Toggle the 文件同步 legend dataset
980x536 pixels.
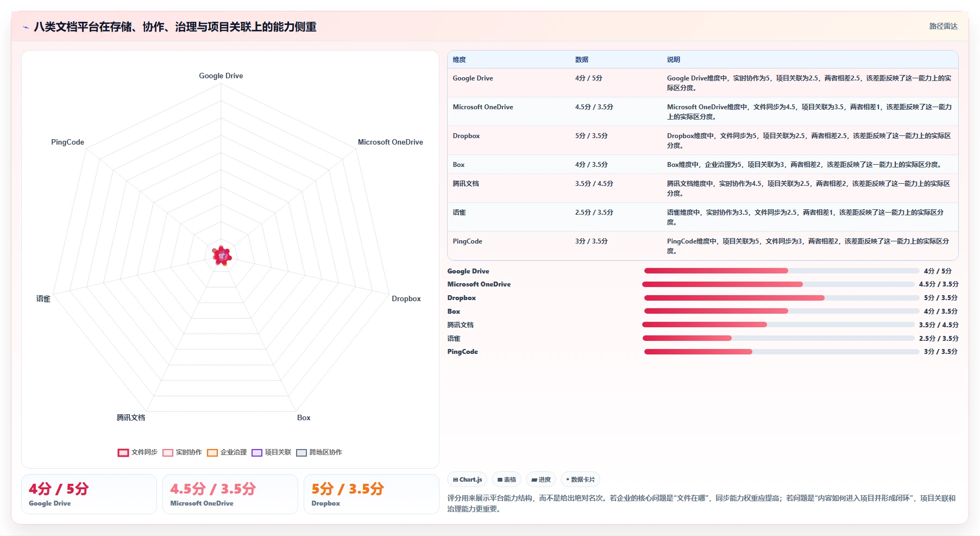[137, 452]
